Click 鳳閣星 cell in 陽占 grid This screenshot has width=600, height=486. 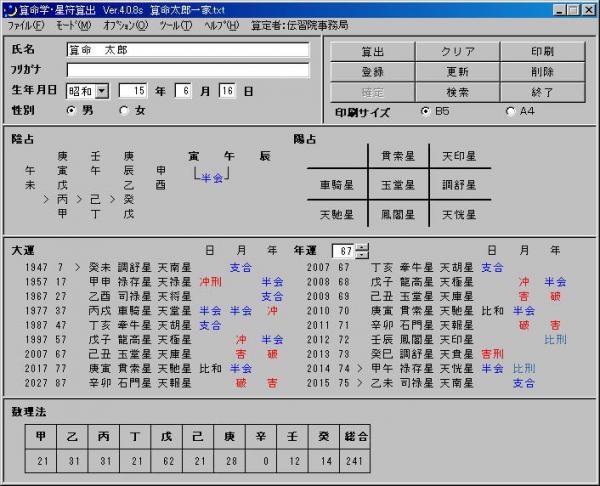(x=398, y=215)
